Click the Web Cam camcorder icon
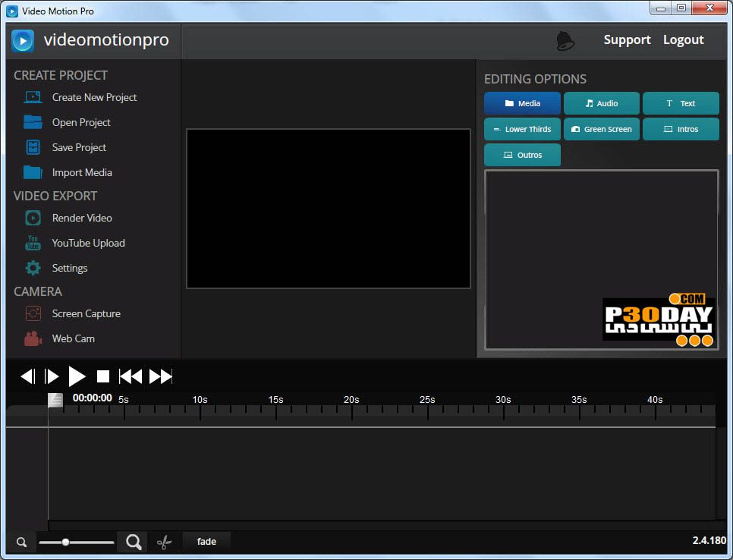Viewport: 733px width, 560px height. tap(33, 338)
